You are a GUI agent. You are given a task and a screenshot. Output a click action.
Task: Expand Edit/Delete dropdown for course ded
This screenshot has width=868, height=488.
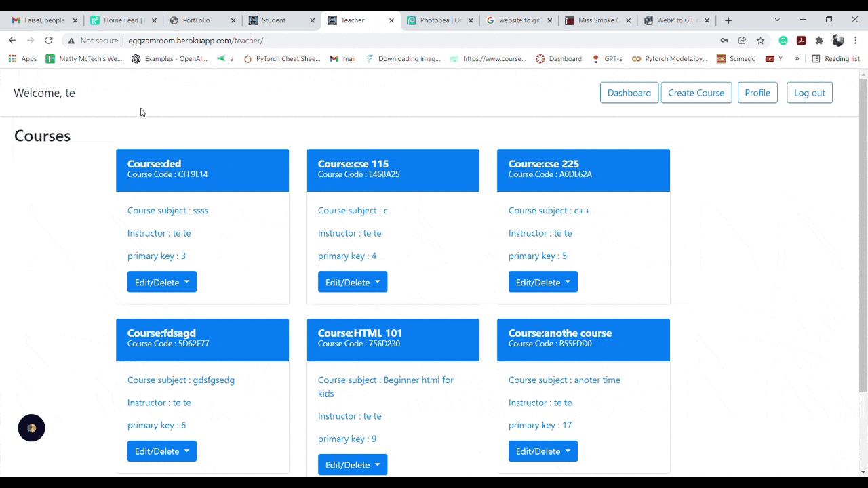click(x=161, y=282)
